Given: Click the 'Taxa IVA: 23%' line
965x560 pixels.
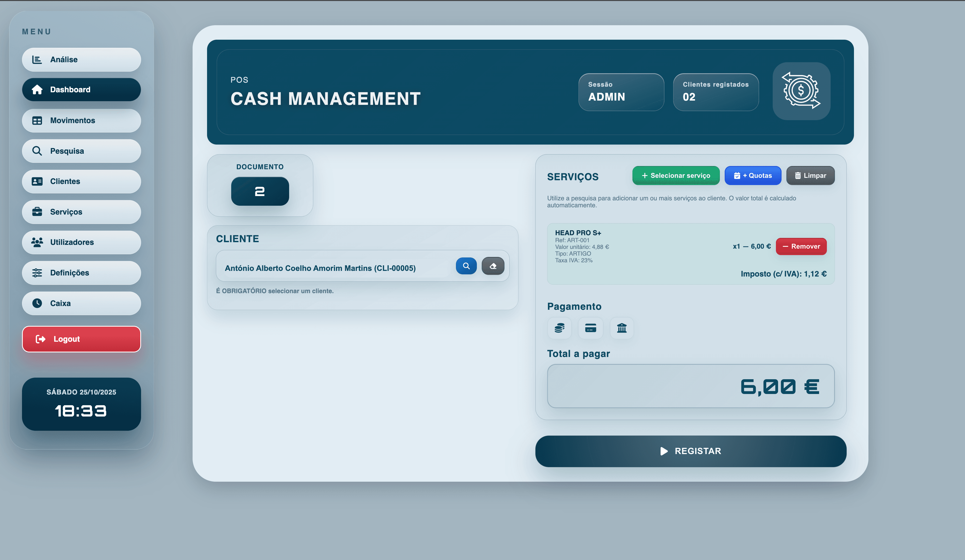Looking at the screenshot, I should pyautogui.click(x=574, y=260).
